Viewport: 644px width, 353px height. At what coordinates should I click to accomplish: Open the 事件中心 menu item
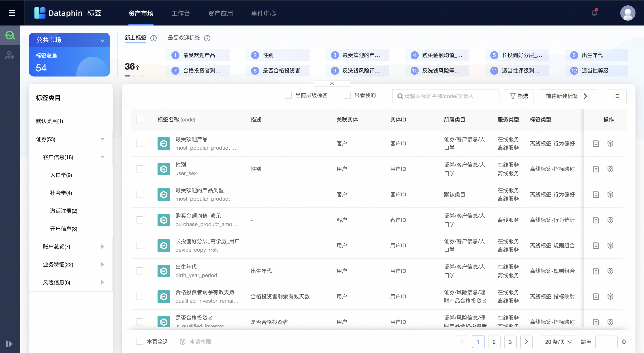[x=263, y=13]
